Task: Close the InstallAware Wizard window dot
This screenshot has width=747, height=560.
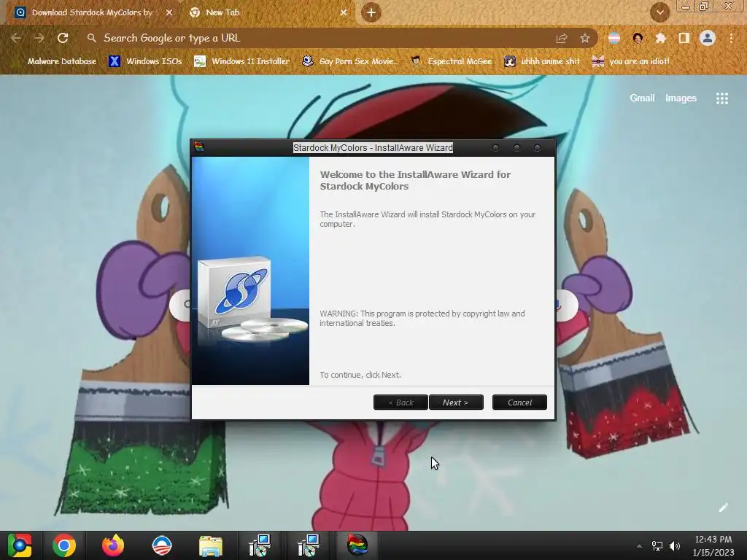Action: click(538, 148)
